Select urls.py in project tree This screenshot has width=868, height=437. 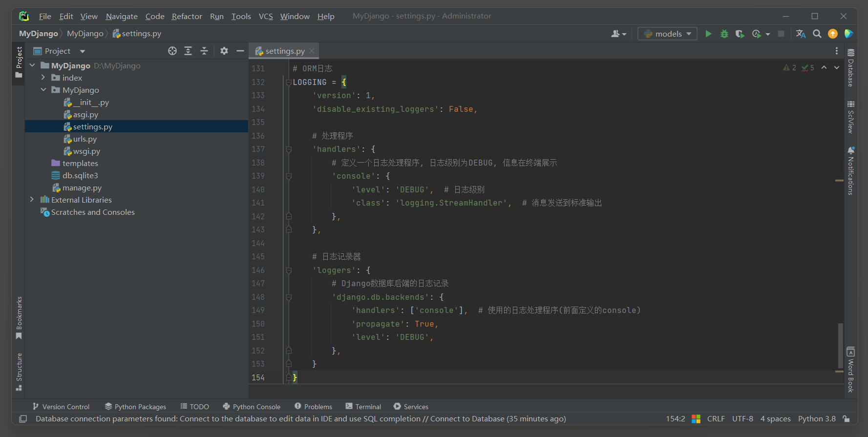point(85,139)
